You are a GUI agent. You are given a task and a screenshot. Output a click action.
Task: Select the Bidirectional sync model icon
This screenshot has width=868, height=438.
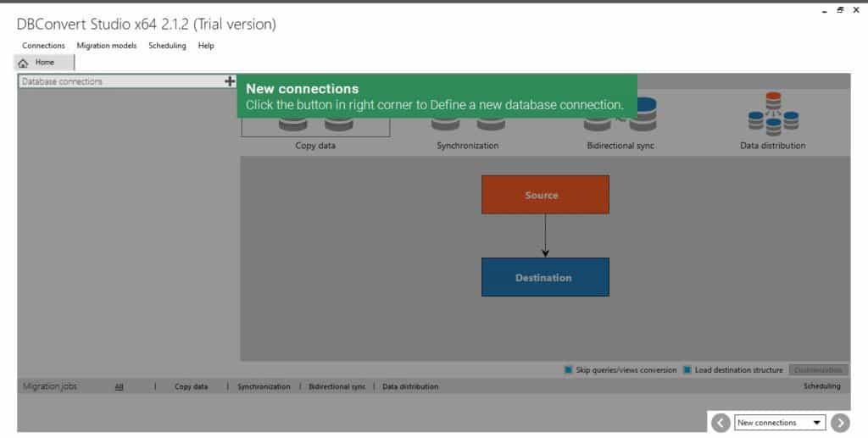tap(620, 114)
